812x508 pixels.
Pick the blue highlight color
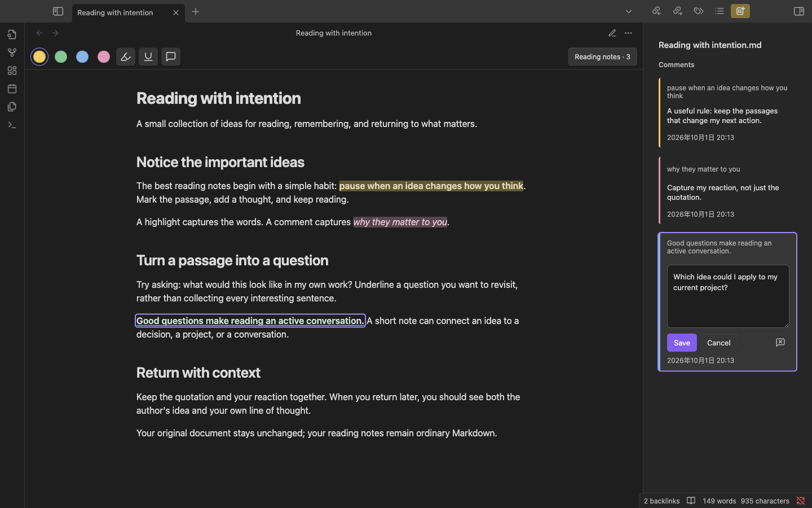82,56
